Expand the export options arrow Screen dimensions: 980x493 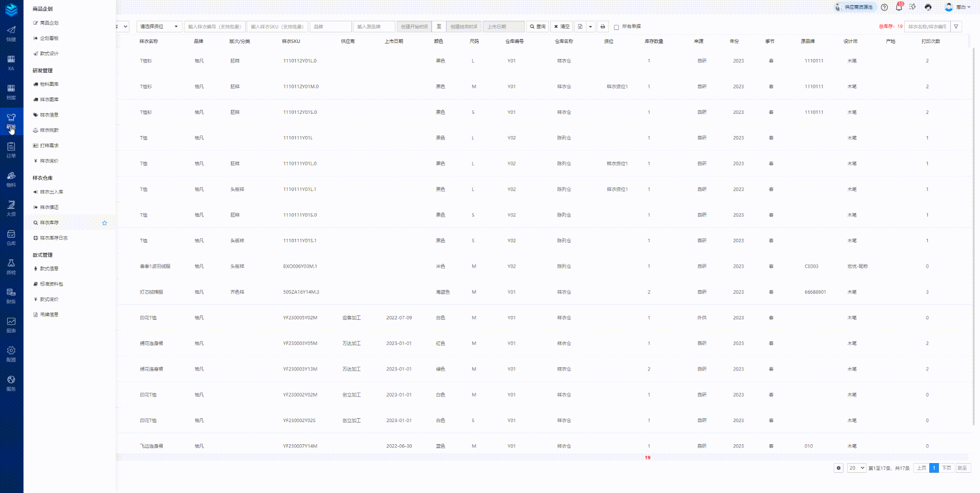click(x=590, y=27)
